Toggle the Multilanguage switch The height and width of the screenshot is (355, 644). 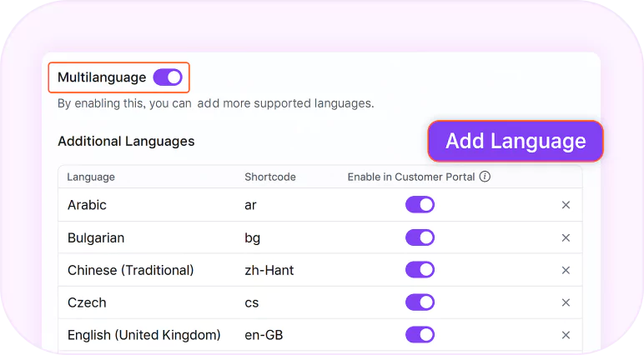[x=168, y=77]
